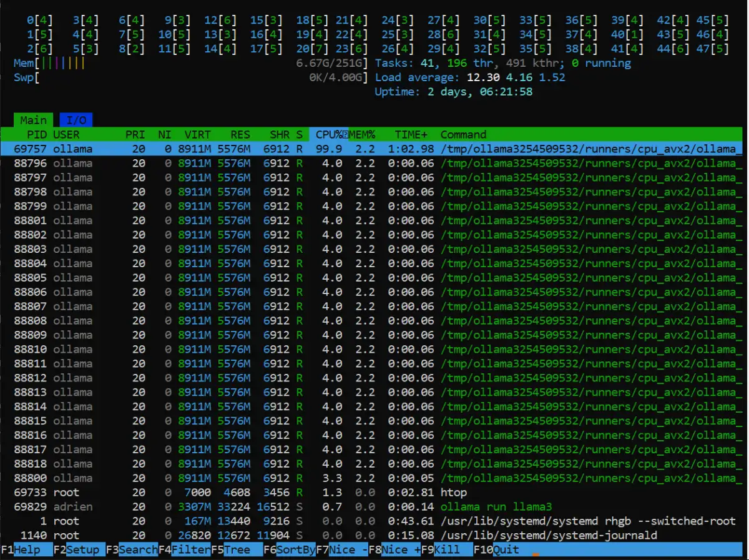This screenshot has width=749, height=560.
Task: Click F8 Nice + to raise niceness
Action: 394,549
